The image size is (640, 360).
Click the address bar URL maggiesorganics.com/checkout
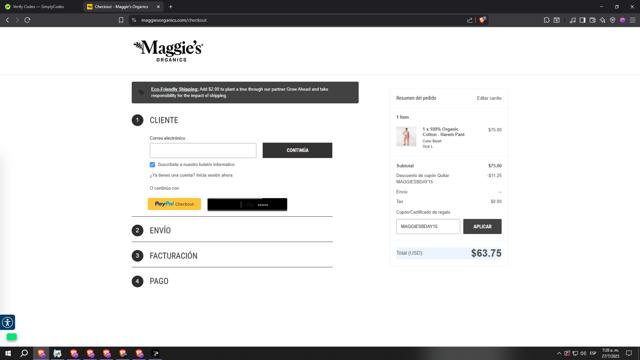pyautogui.click(x=174, y=20)
